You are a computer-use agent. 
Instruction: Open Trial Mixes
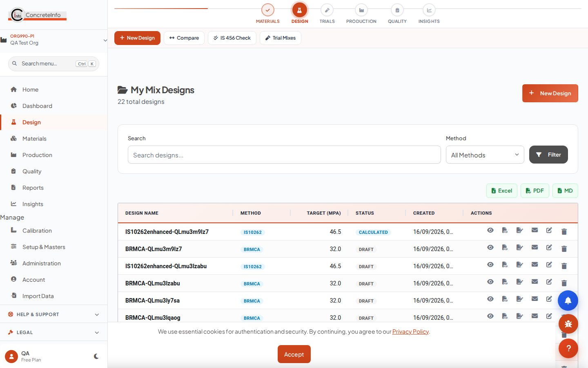pos(281,38)
